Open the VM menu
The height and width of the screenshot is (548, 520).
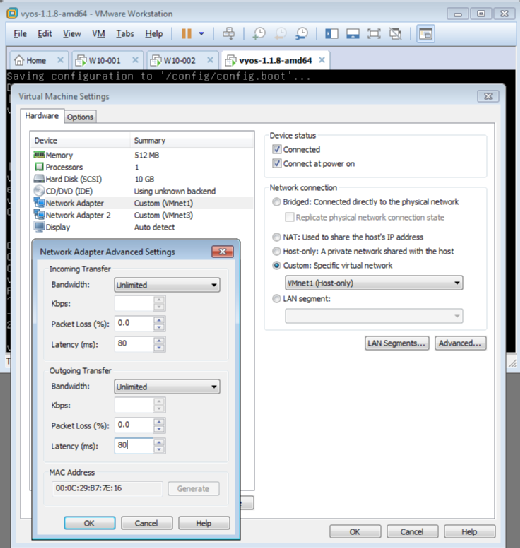coord(99,34)
